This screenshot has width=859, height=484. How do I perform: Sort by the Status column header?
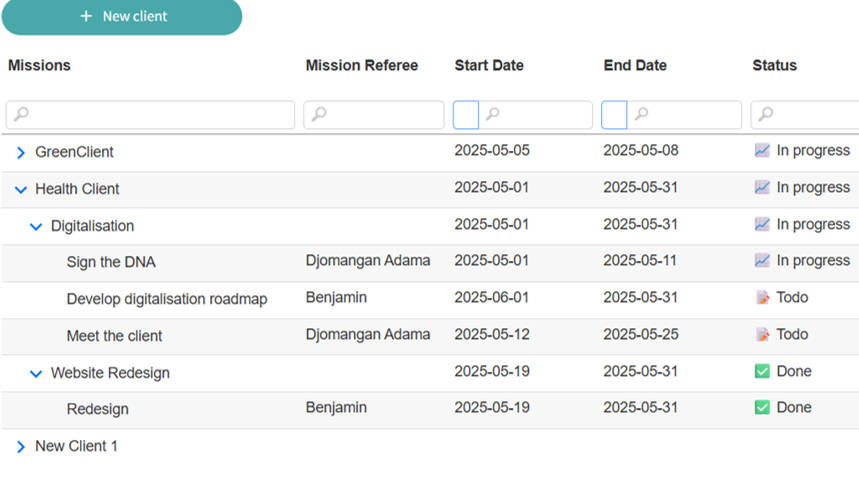(775, 66)
